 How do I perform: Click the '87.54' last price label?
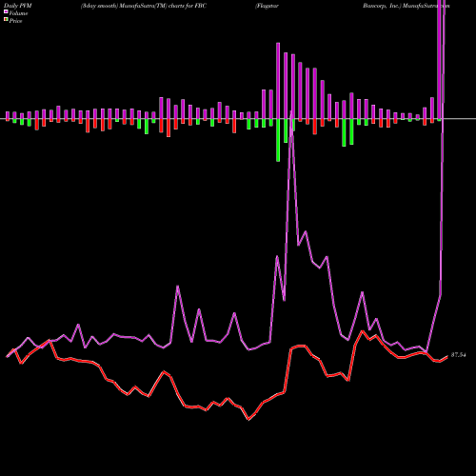point(458,355)
